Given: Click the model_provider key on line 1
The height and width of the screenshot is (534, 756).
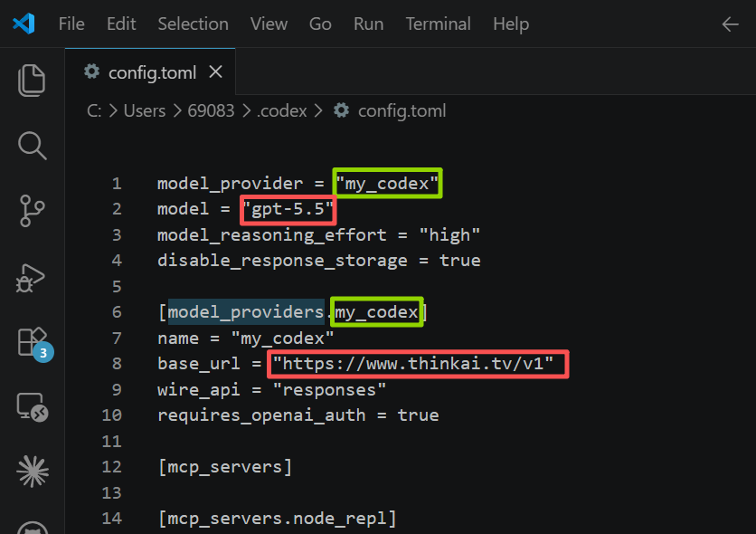Looking at the screenshot, I should click(231, 184).
